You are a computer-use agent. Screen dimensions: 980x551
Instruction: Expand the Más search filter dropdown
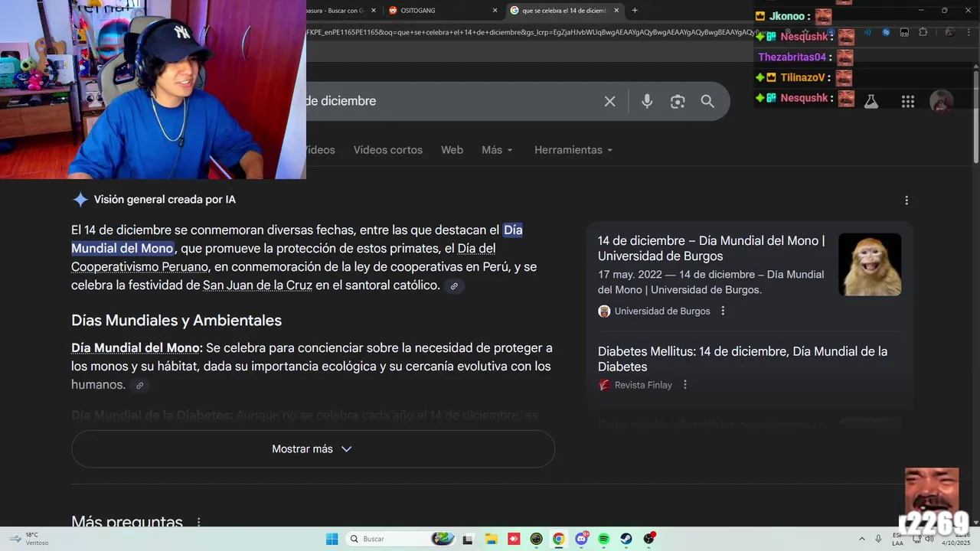[x=497, y=150]
